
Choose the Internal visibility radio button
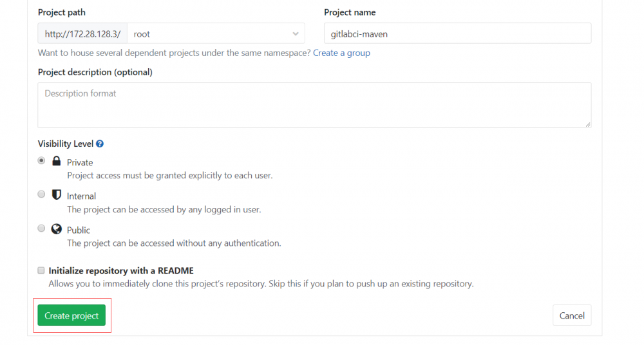42,194
